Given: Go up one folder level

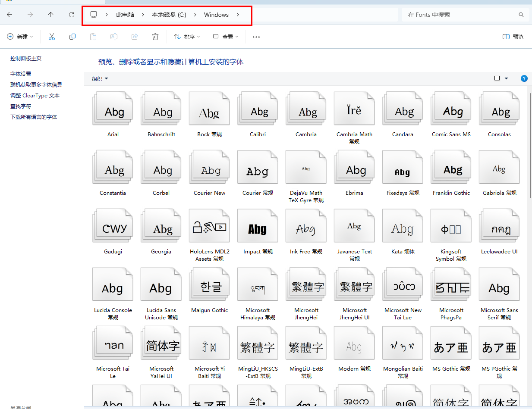Looking at the screenshot, I should pyautogui.click(x=51, y=15).
